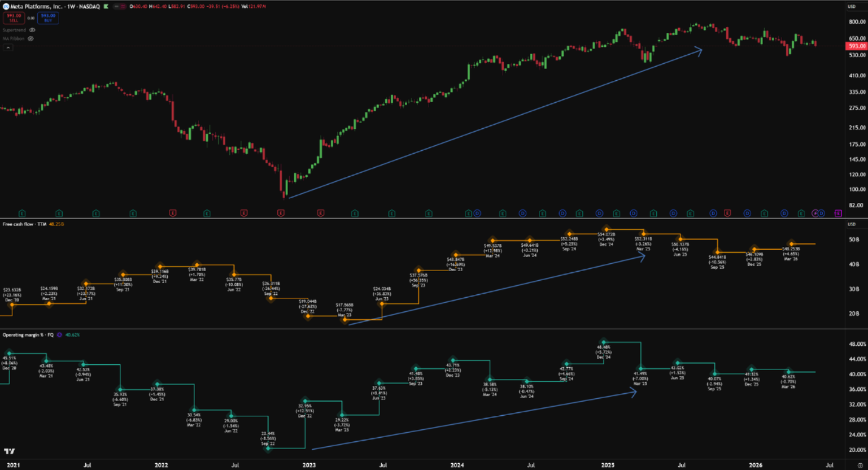Click the 2026 label on the time axis
The height and width of the screenshot is (470, 868).
pyautogui.click(x=756, y=465)
